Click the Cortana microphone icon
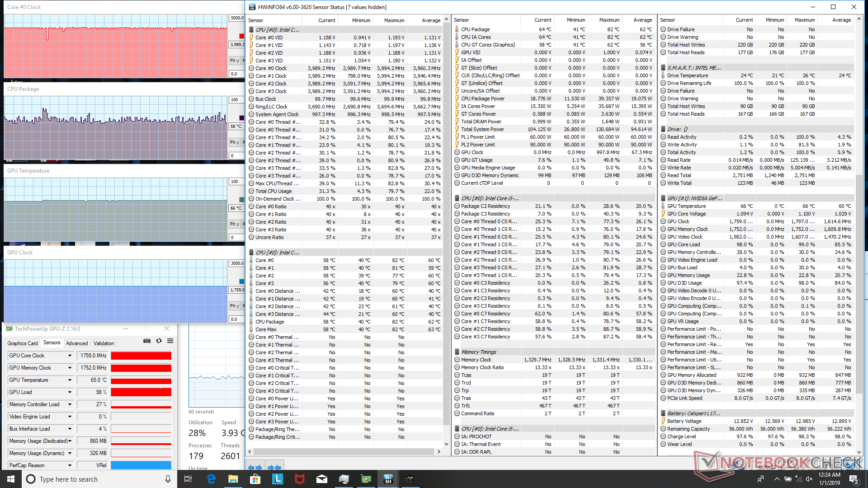The width and height of the screenshot is (868, 488). tap(168, 479)
